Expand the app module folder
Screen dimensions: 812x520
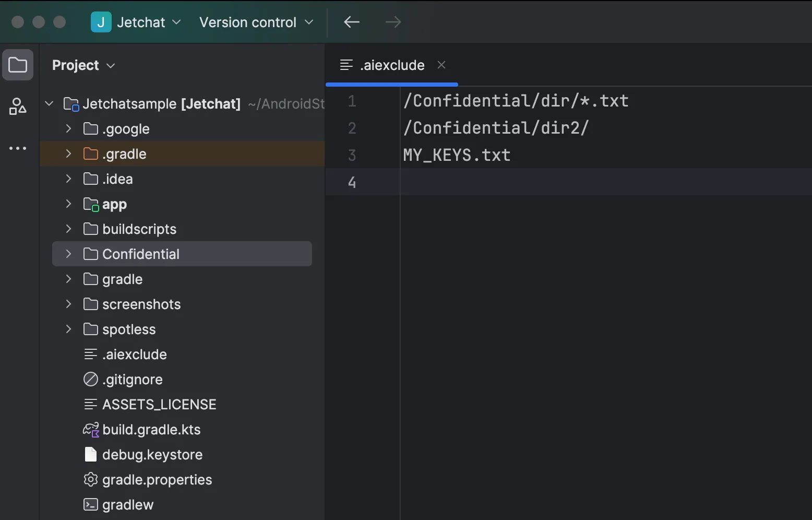point(68,204)
